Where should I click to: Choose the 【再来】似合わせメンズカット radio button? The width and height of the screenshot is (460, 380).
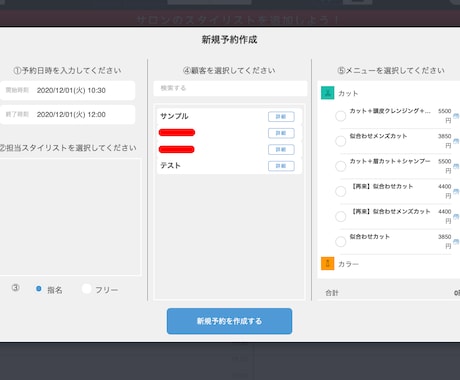tap(340, 216)
